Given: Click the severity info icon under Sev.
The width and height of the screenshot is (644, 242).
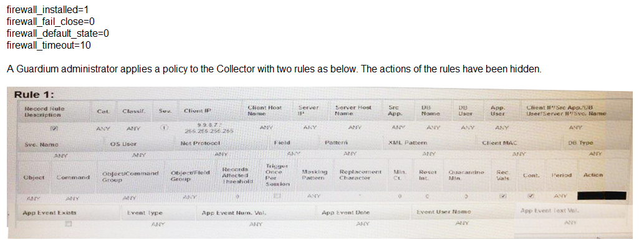Looking at the screenshot, I should click(163, 128).
